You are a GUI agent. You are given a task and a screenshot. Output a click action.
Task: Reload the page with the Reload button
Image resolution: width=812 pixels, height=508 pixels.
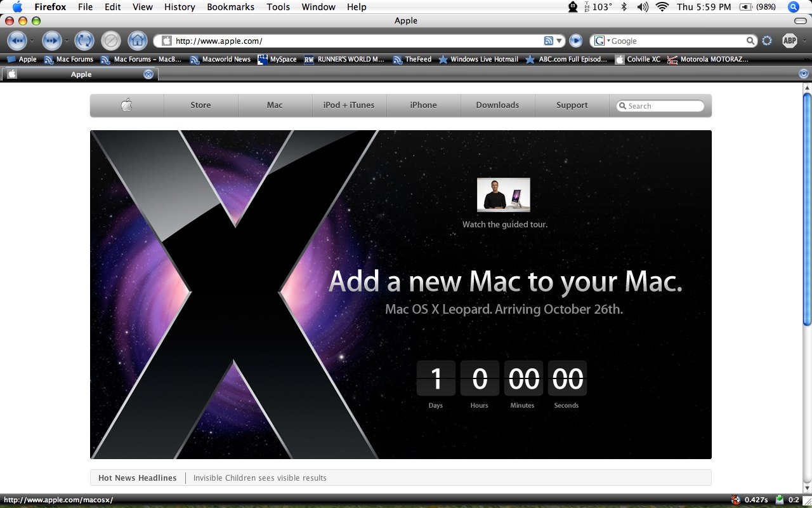[84, 41]
